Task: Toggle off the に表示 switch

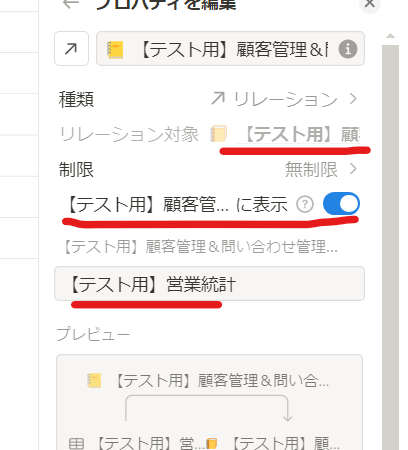Action: pyautogui.click(x=341, y=204)
